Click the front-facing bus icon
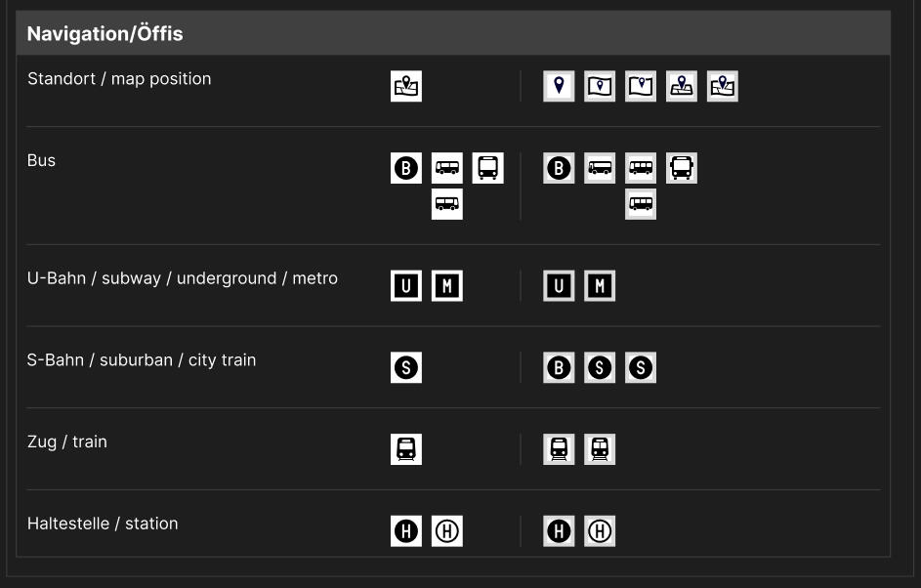The image size is (921, 588). 488,167
